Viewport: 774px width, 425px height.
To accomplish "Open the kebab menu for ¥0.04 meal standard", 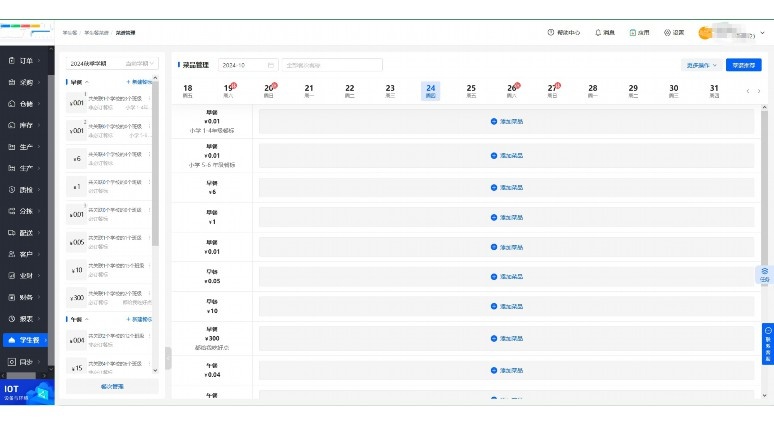I will [150, 336].
